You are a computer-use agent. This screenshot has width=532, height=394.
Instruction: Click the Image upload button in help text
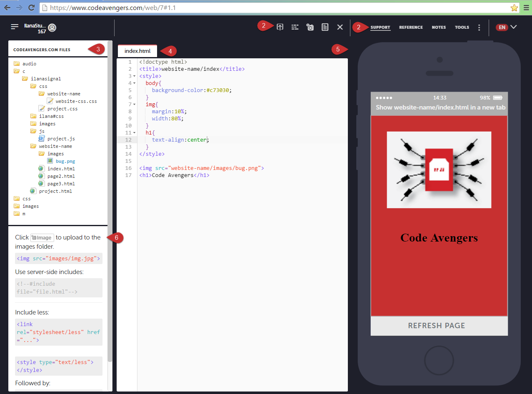tap(42, 237)
